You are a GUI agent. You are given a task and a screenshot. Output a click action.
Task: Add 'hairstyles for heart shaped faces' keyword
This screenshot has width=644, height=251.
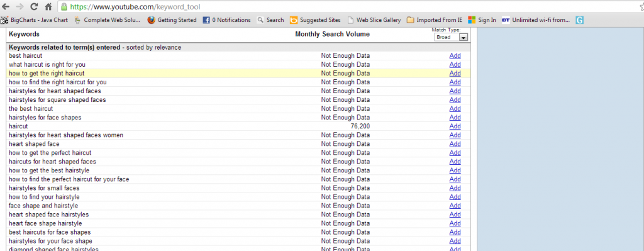point(455,91)
